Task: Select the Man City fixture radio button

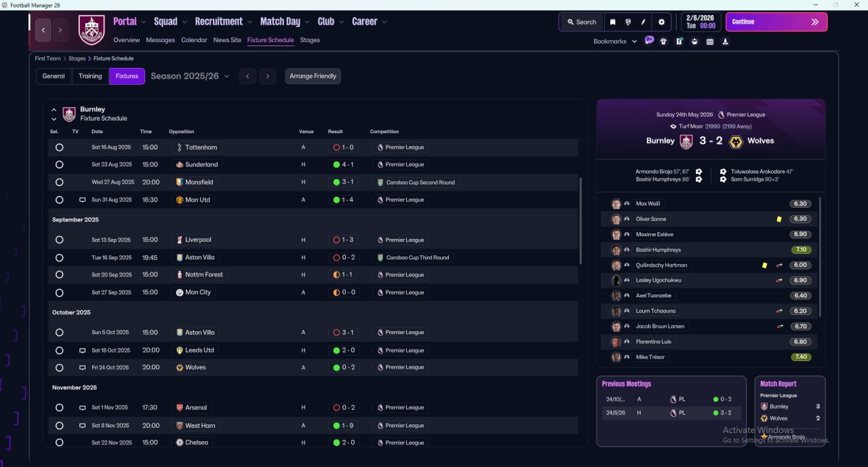Action: pyautogui.click(x=59, y=293)
